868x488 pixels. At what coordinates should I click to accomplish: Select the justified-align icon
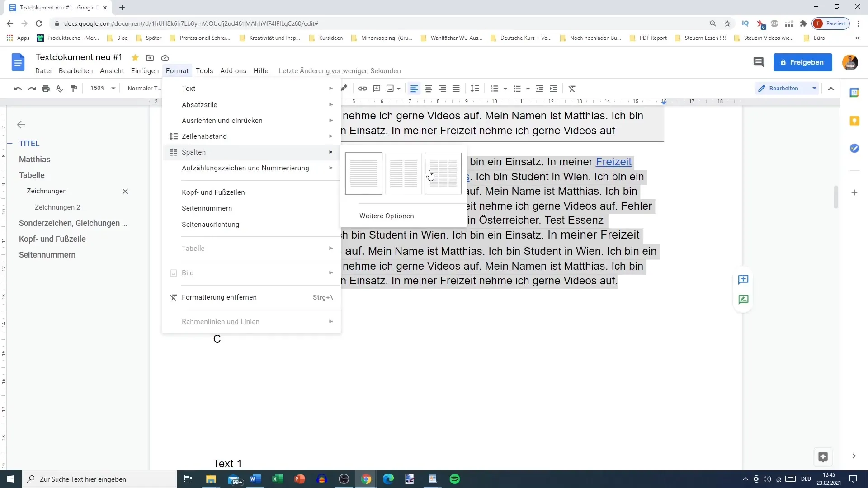pyautogui.click(x=457, y=88)
